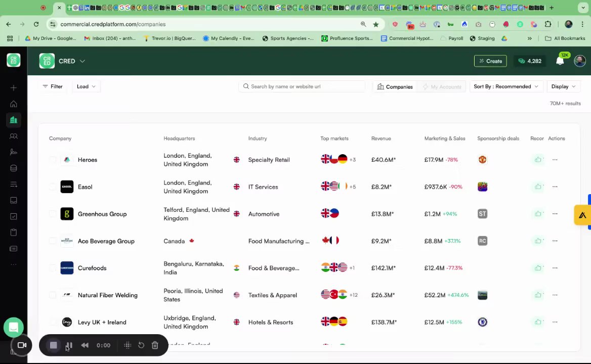
Task: Click the trash icon in recording bar
Action: click(155, 345)
